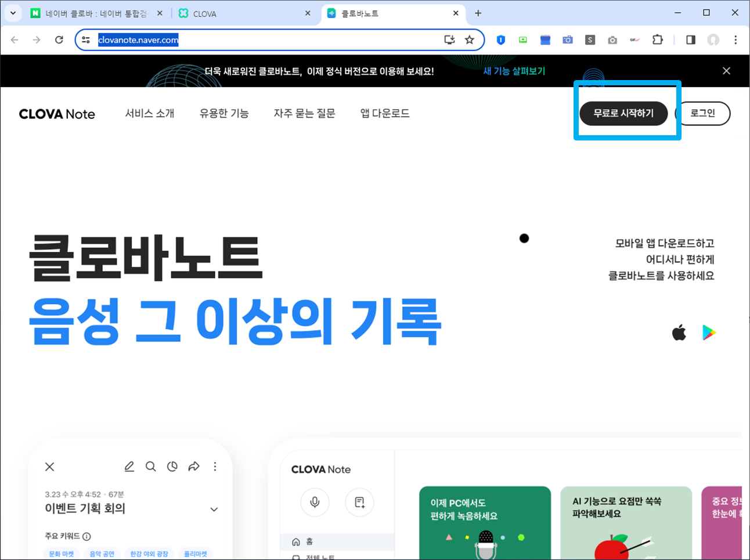Open Chrome three-dot menu
The height and width of the screenshot is (560, 750).
pos(735,40)
